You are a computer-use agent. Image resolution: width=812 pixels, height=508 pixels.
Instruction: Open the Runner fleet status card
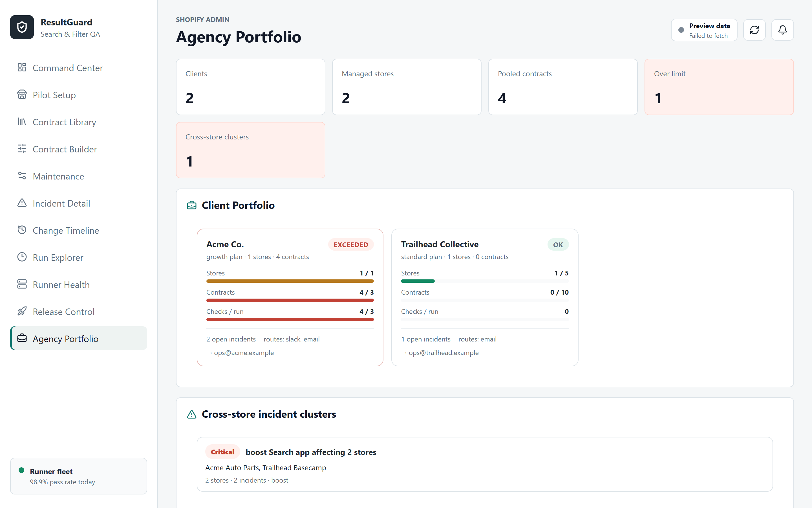click(x=78, y=476)
